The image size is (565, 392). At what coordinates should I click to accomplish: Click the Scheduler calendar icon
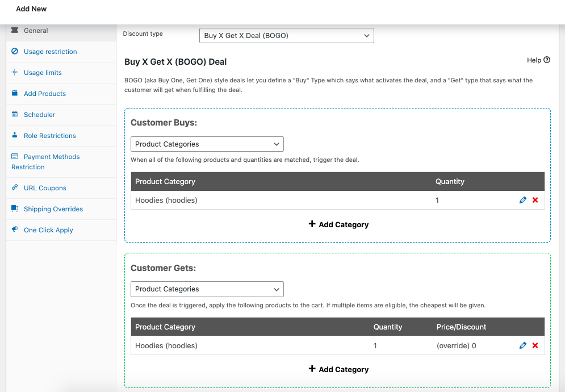pos(15,114)
